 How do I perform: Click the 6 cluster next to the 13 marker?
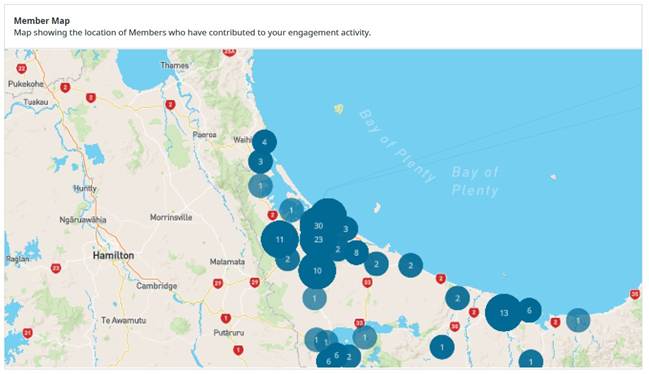[529, 310]
